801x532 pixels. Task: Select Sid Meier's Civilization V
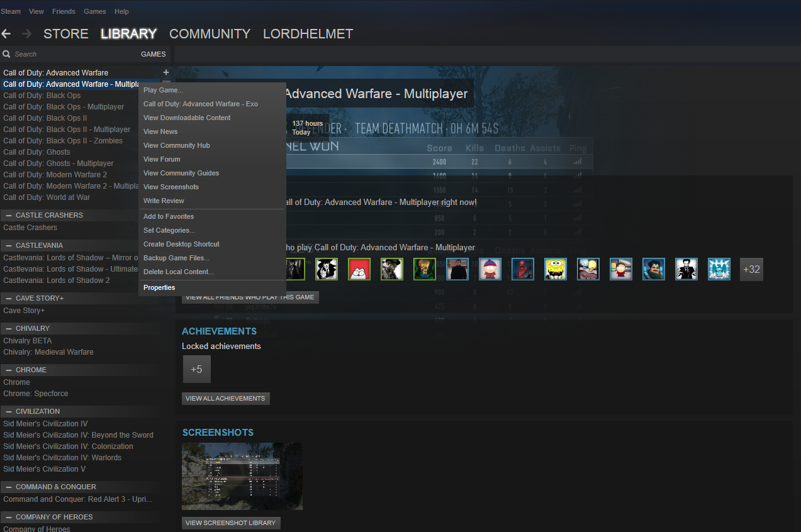coord(44,469)
